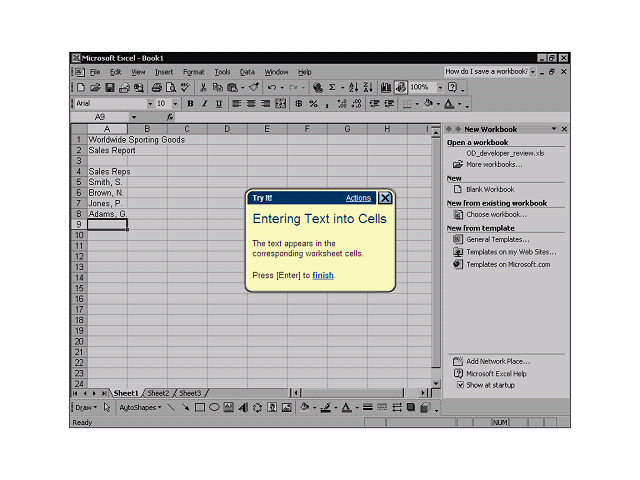Click General Templates… link
The height and width of the screenshot is (480, 640).
[498, 240]
